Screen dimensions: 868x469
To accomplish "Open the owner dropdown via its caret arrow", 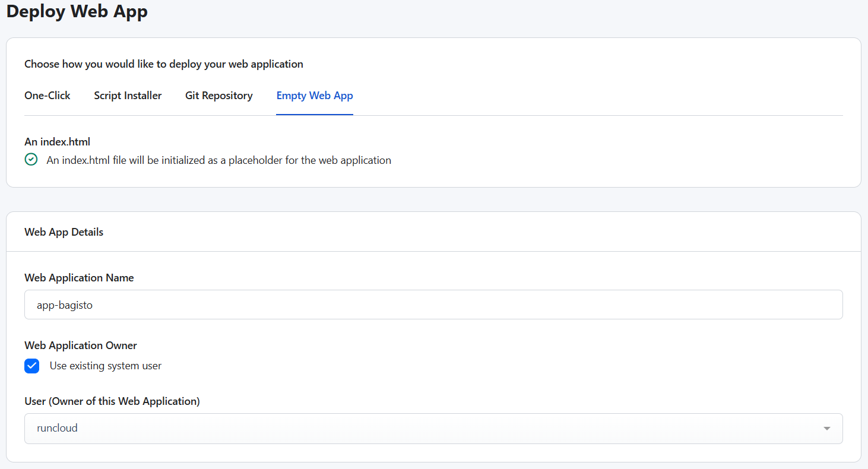I will point(826,429).
